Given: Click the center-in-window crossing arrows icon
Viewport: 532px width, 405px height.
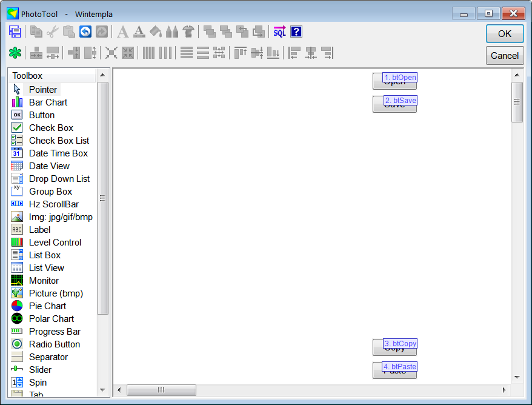Looking at the screenshot, I should [x=111, y=53].
